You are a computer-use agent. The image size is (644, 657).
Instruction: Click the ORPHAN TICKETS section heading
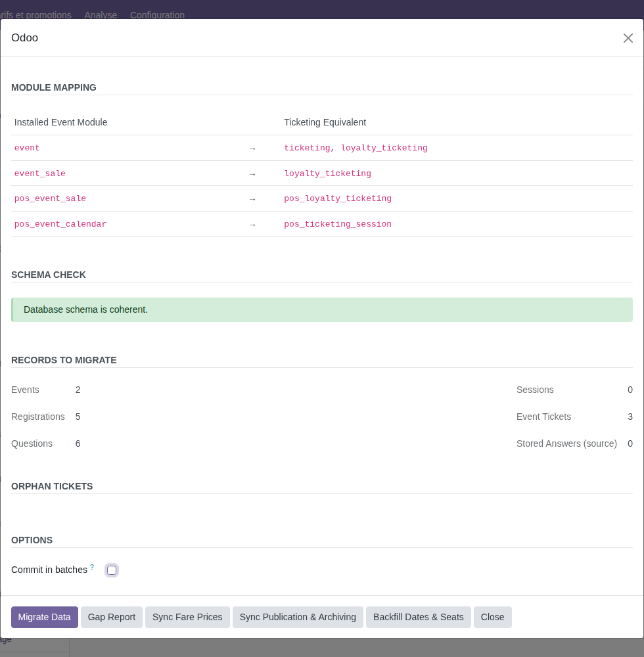(x=52, y=486)
